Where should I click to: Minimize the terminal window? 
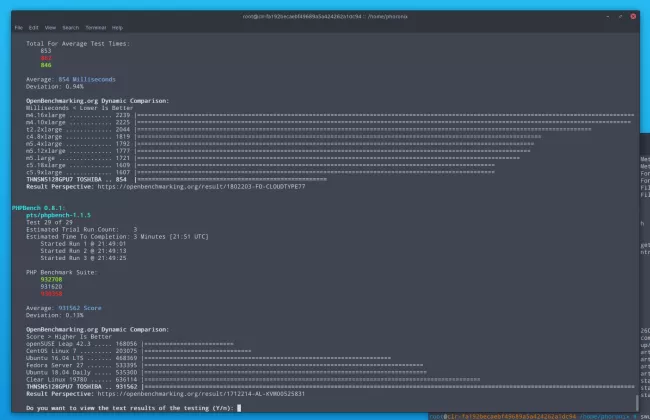(608, 17)
